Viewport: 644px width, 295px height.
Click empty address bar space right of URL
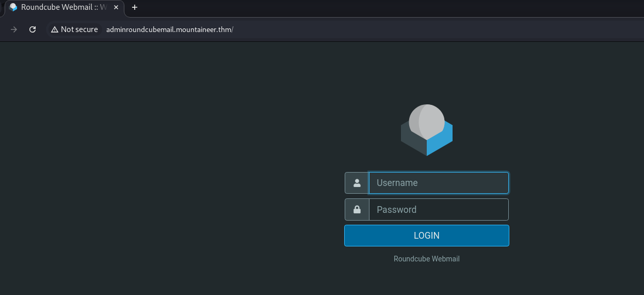coord(413,29)
